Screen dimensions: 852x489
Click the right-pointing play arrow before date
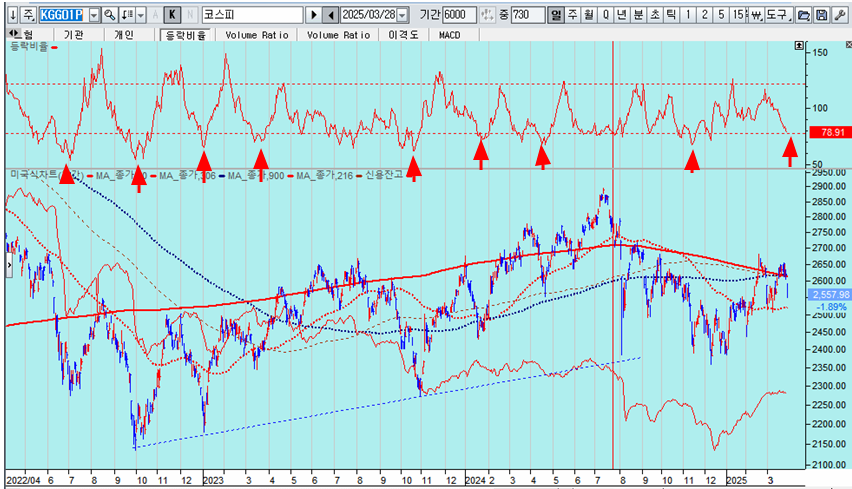(314, 15)
